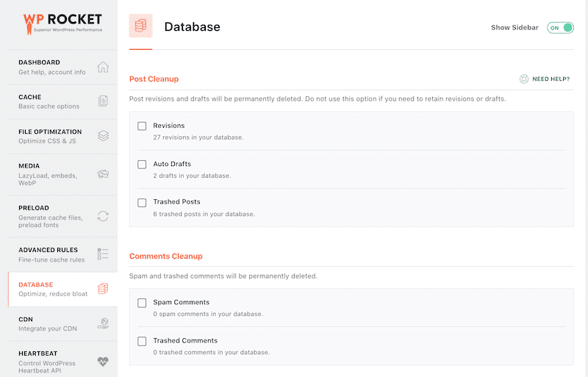
Task: Go to the Cache settings tab
Action: pyautogui.click(x=62, y=101)
